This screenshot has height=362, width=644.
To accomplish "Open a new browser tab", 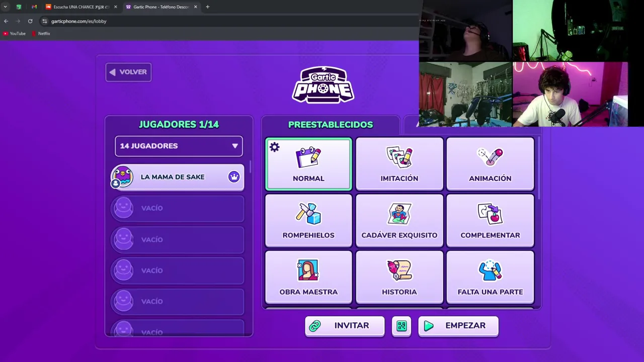I will click(207, 7).
